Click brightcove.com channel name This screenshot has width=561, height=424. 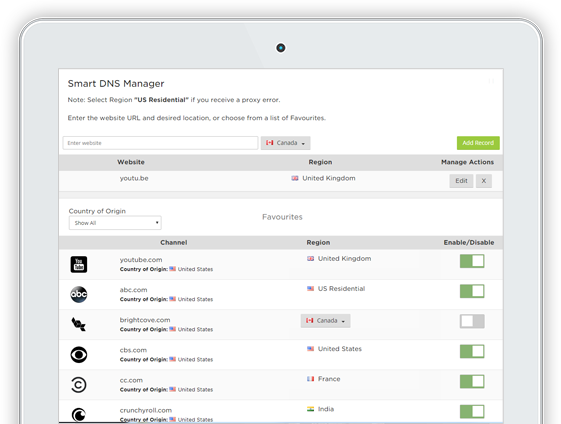[145, 320]
